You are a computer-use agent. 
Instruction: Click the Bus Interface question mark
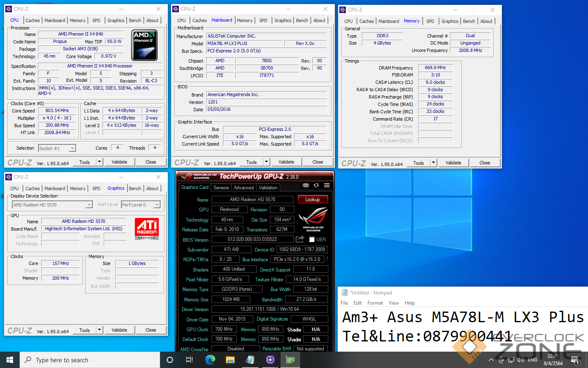click(327, 259)
